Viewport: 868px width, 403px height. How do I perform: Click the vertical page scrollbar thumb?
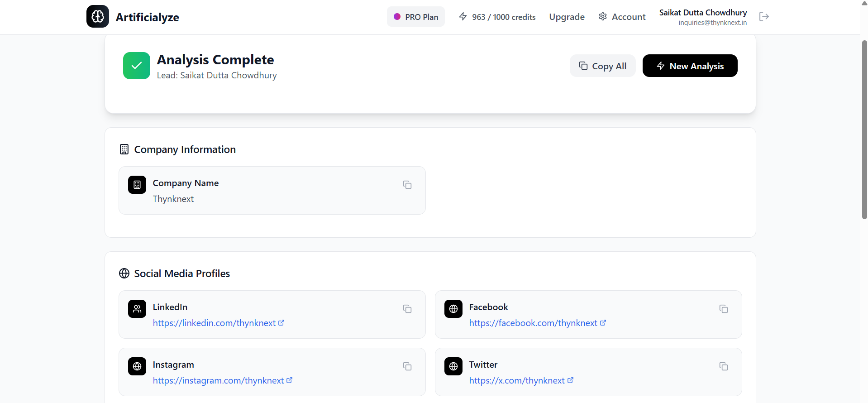(864, 130)
